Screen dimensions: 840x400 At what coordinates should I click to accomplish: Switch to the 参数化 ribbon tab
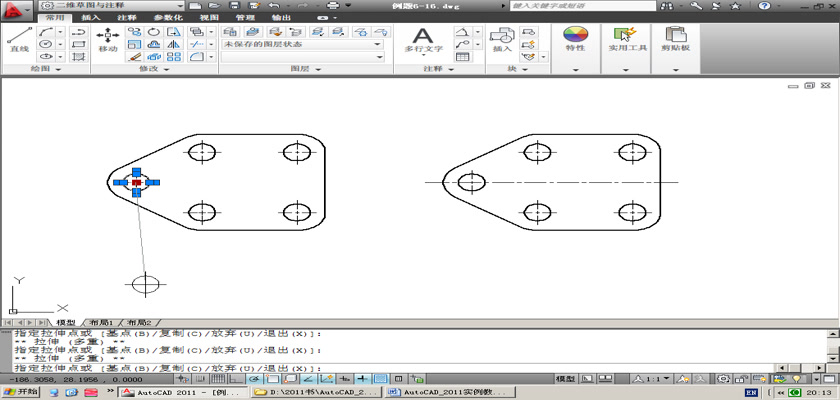[x=167, y=18]
